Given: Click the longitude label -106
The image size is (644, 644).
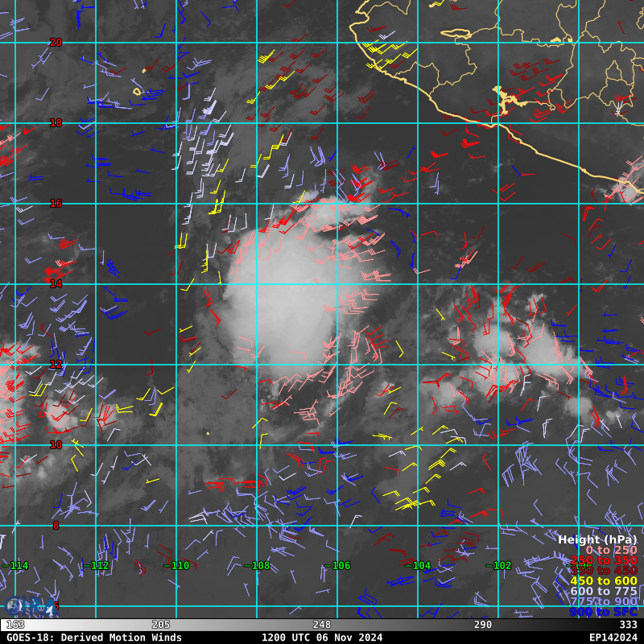Looking at the screenshot, I should point(337,566).
